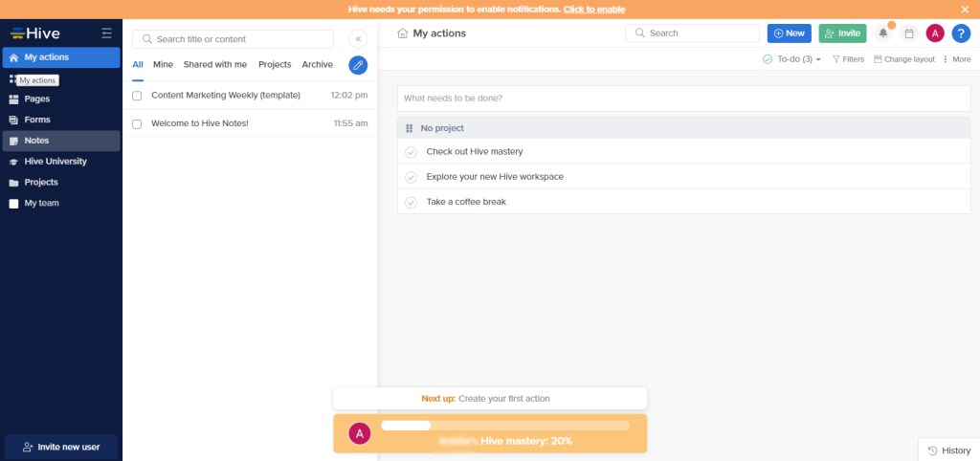The height and width of the screenshot is (461, 980).
Task: Check the Content Marketing Weekly note checkbox
Action: coord(137,96)
